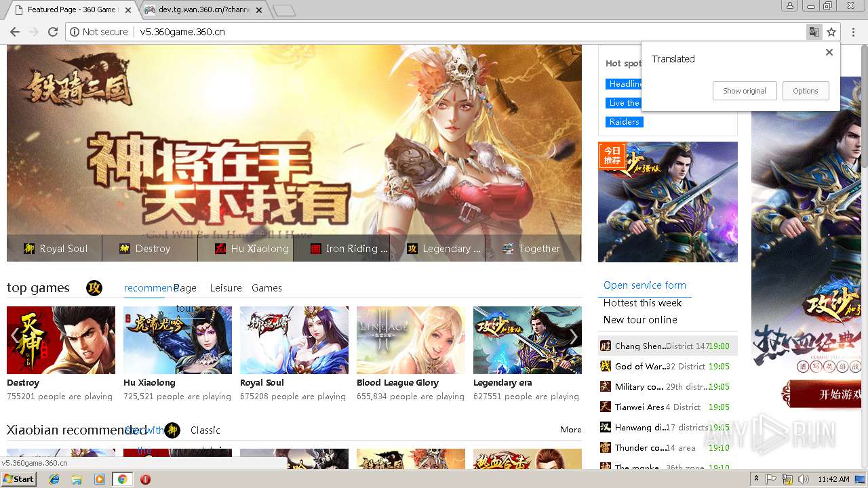Go to next games with right carousel arrow
The width and height of the screenshot is (868, 488).
click(573, 337)
